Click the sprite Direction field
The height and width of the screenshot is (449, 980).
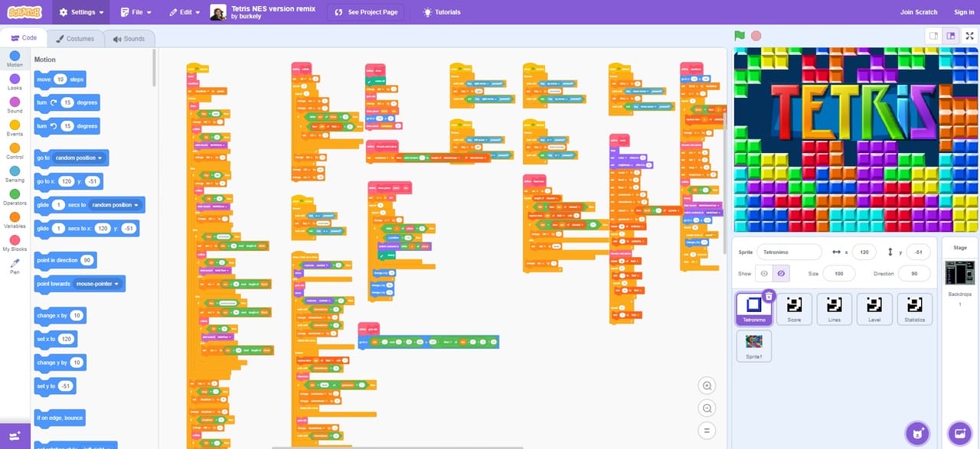coord(914,273)
